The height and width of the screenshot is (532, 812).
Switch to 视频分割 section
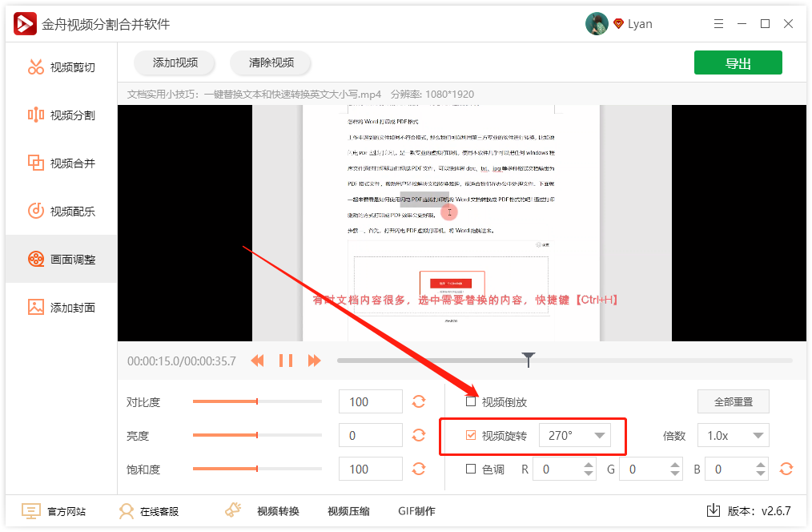[62, 115]
